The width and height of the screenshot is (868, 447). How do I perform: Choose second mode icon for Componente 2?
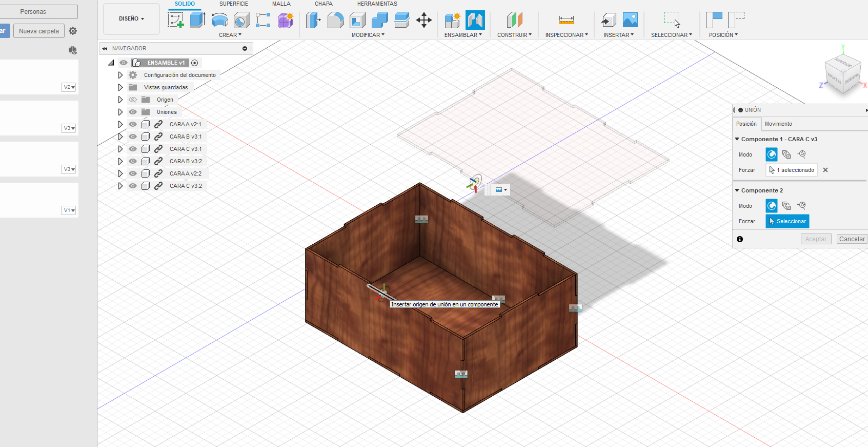click(786, 206)
